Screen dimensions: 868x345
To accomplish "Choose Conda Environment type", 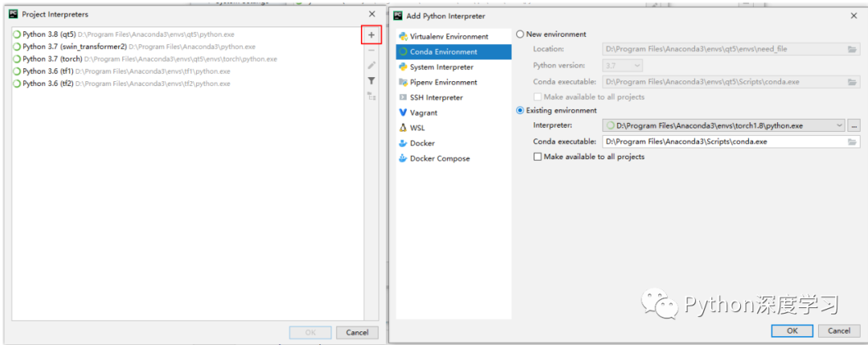I will (454, 52).
